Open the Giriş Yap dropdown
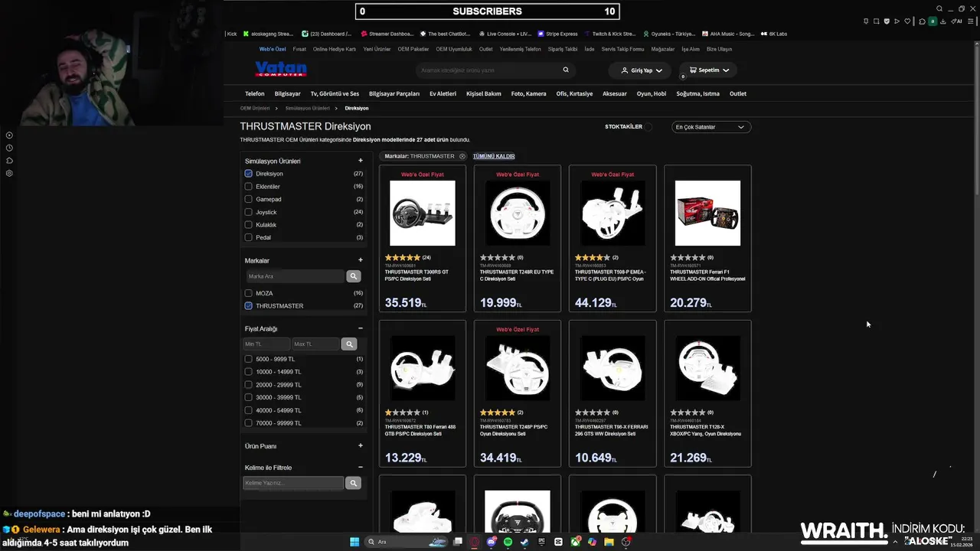Screen dimensions: 980x551 (x=640, y=70)
